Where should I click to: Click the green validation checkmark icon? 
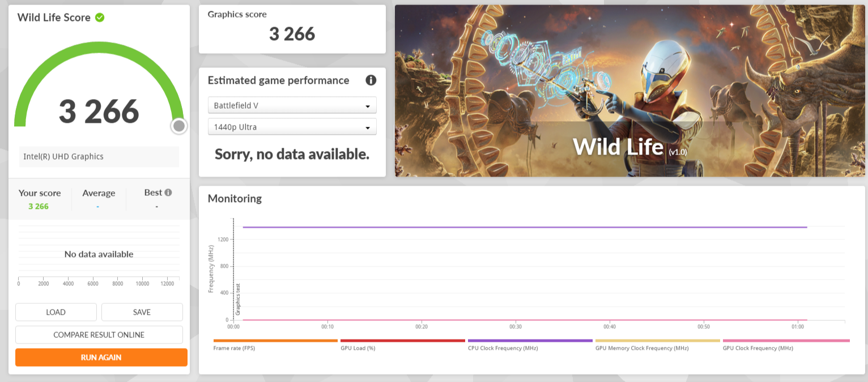(x=100, y=18)
